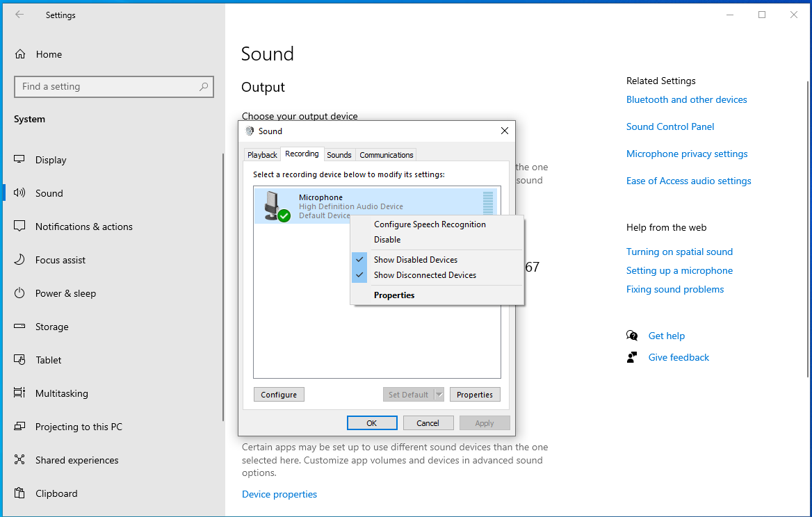Click the Give feedback person icon
Image resolution: width=812 pixels, height=517 pixels.
point(632,357)
